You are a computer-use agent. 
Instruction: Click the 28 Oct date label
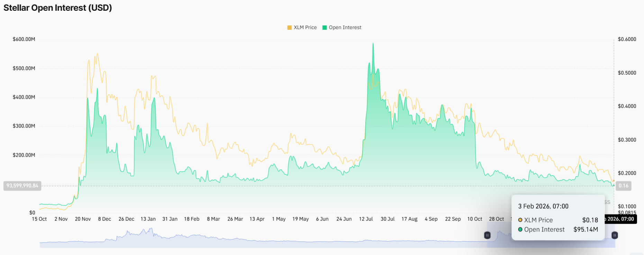point(497,219)
